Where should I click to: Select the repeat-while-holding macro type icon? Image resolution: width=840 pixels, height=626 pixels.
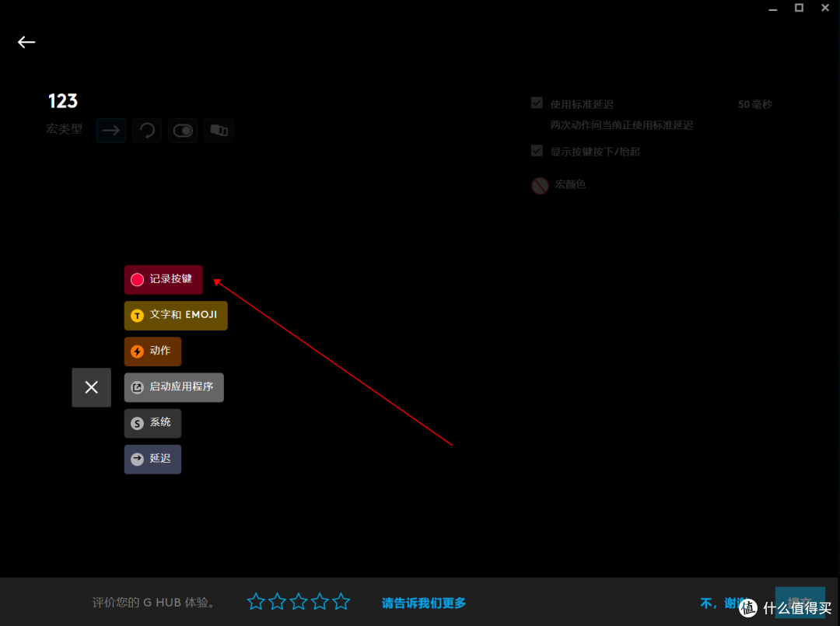click(147, 130)
